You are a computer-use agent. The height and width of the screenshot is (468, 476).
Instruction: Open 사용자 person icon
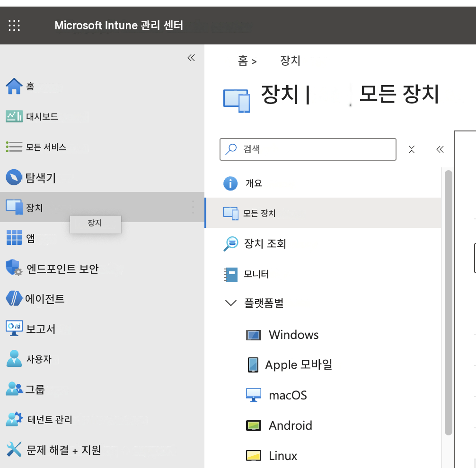click(x=14, y=358)
